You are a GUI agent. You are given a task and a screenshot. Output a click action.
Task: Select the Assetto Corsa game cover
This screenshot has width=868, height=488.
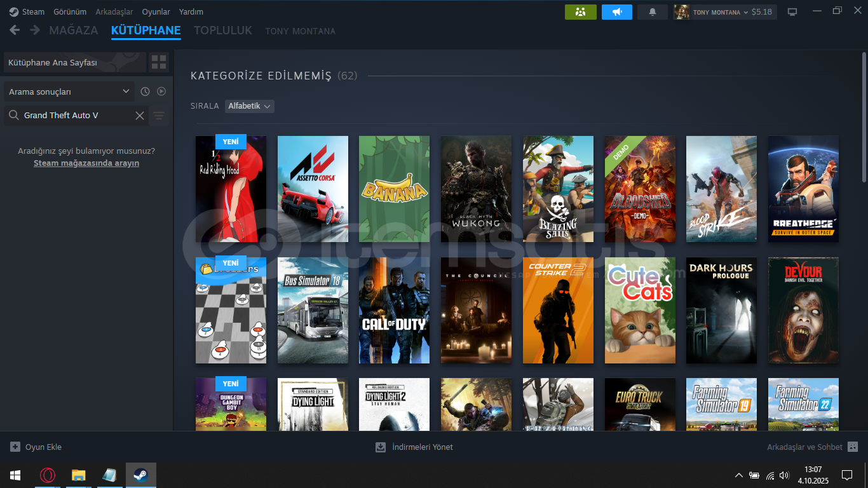click(313, 189)
